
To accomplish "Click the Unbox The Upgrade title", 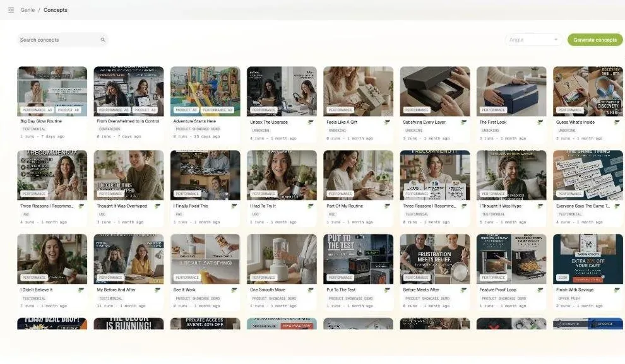I will point(269,122).
